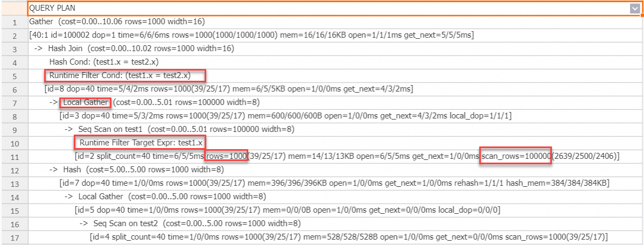Viewport: 644px width, 245px height.
Task: Select row number 16
Action: pyautogui.click(x=13, y=223)
